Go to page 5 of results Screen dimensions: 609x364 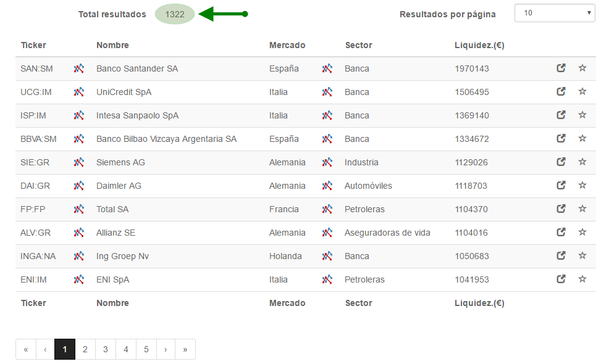(146, 349)
